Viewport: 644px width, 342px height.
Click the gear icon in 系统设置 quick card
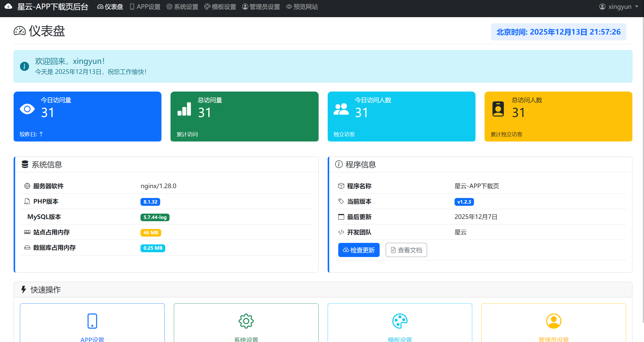(x=246, y=321)
